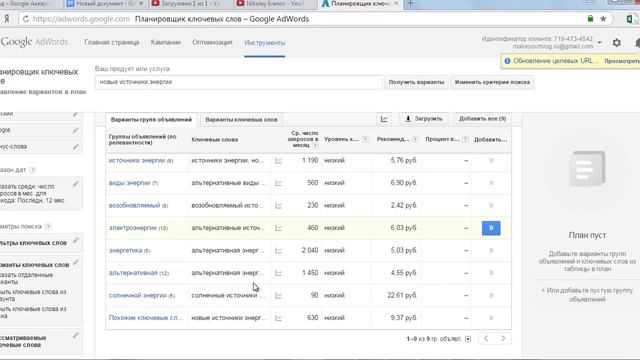Open the электроэнергии ad group link
Screen dimensions: 640x360
tap(133, 228)
